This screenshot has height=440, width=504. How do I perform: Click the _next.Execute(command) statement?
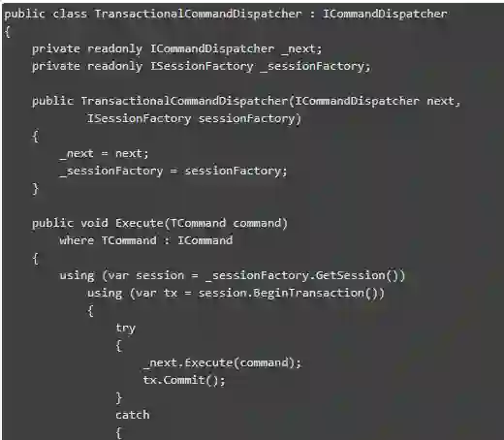[x=222, y=362]
